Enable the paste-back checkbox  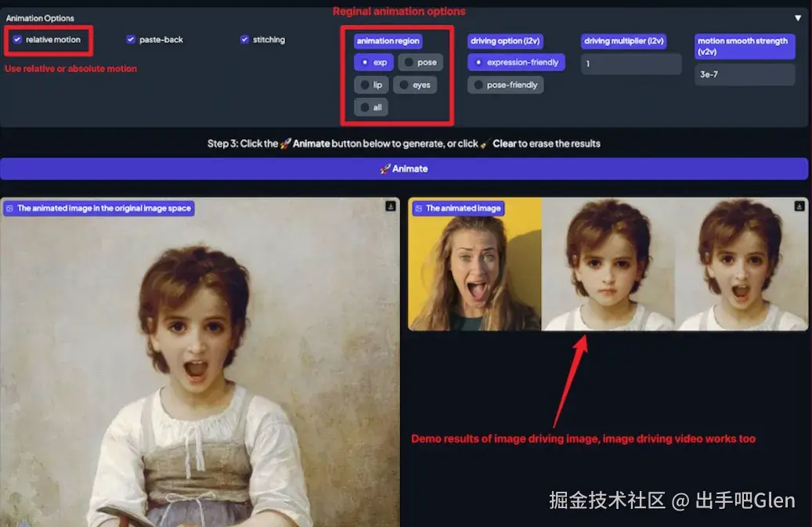click(x=130, y=38)
